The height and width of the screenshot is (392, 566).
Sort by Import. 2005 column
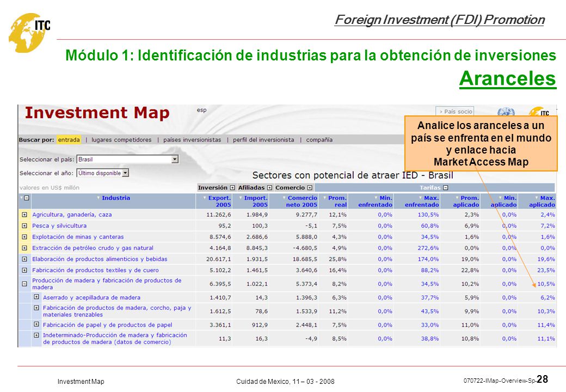coord(256,201)
